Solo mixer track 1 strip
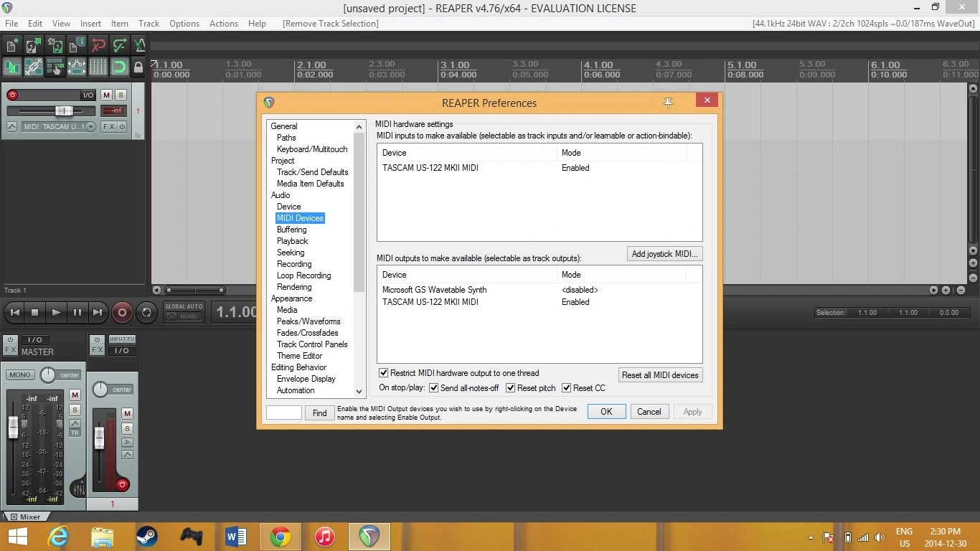The height and width of the screenshot is (551, 980). [x=127, y=428]
